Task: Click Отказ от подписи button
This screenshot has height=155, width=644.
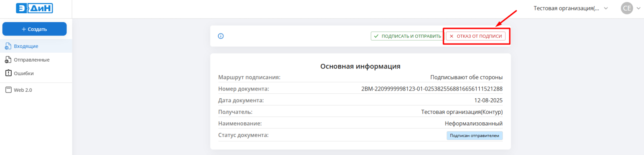Action: [476, 36]
